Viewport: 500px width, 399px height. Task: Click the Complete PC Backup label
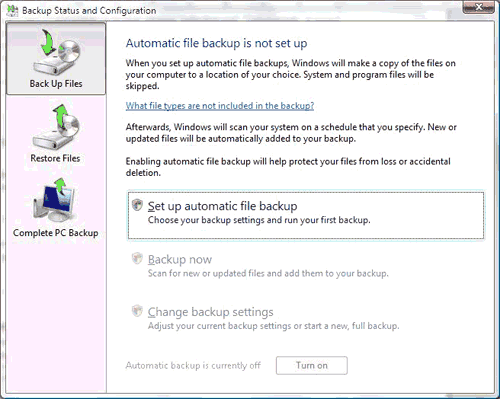56,233
